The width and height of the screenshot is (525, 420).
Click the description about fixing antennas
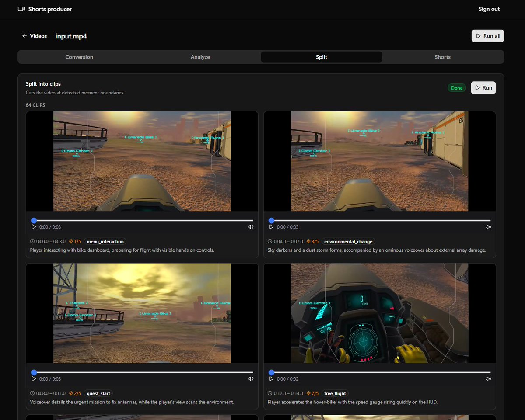coord(132,402)
